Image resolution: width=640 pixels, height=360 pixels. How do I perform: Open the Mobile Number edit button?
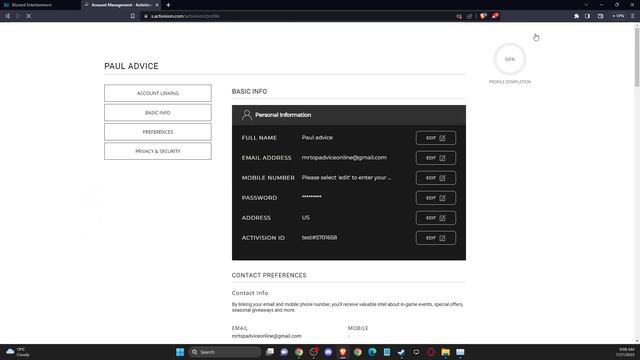coord(436,178)
